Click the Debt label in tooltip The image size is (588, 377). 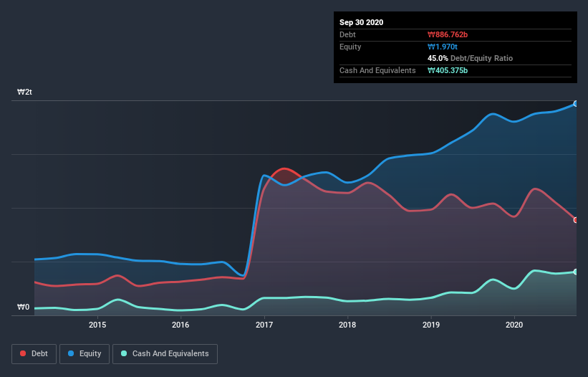point(347,34)
